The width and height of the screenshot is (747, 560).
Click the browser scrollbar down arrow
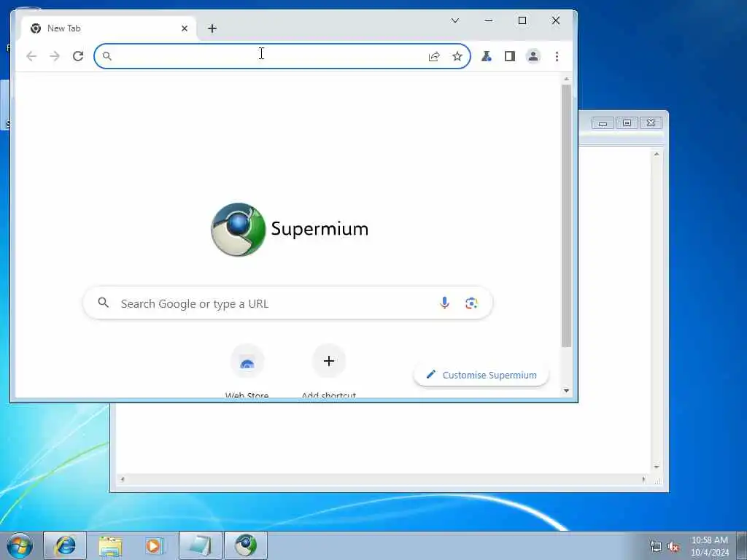click(x=566, y=391)
